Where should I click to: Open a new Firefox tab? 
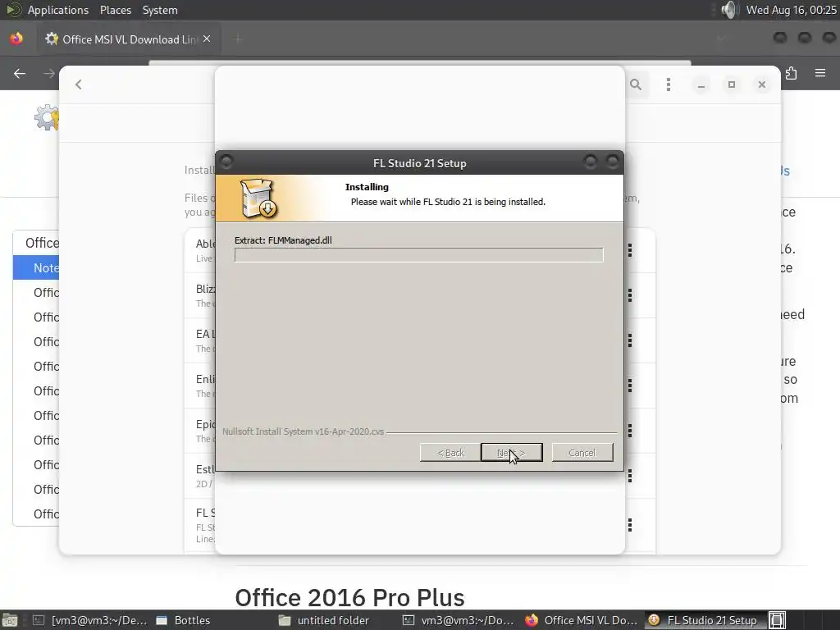point(238,39)
